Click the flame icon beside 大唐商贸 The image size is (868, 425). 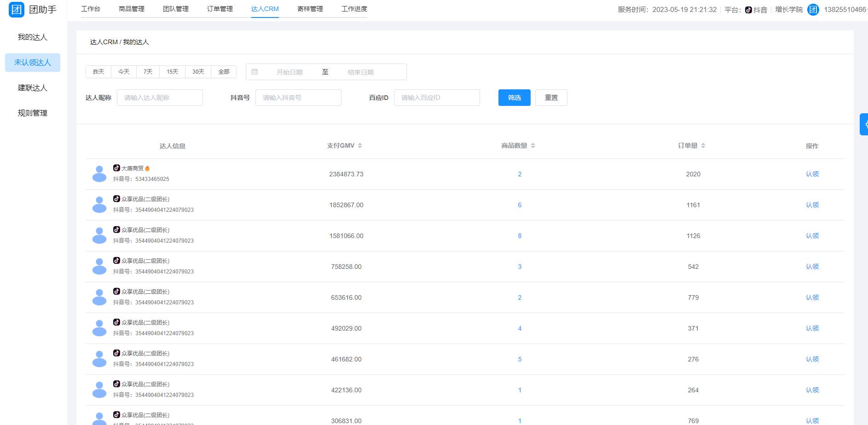tap(147, 168)
